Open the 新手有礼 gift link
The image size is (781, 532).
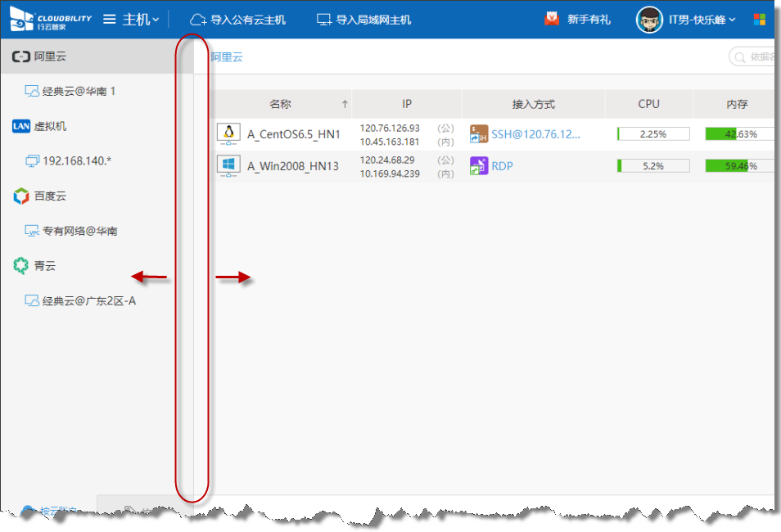pos(589,20)
